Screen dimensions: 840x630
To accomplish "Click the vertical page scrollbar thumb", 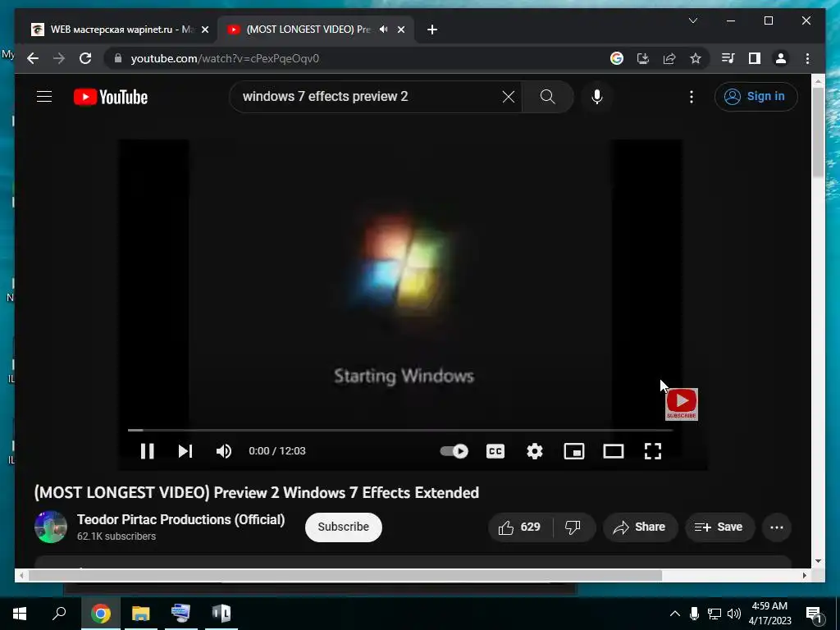I will [x=818, y=131].
